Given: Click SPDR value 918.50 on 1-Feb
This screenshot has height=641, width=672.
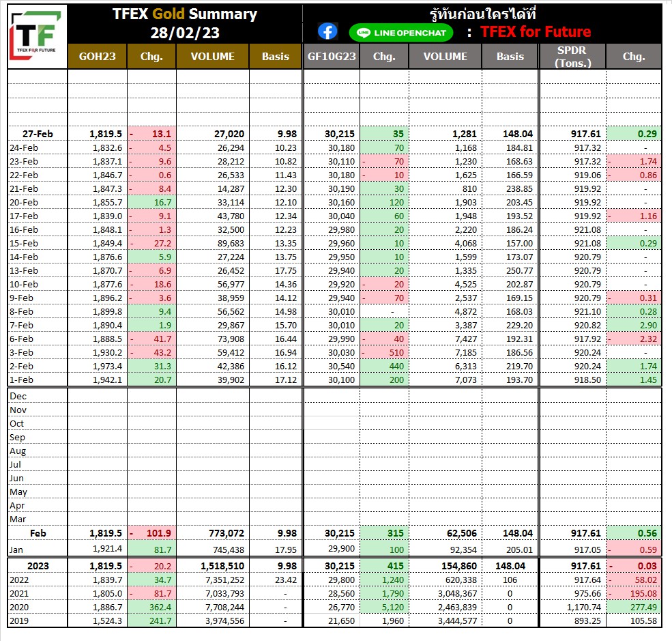Looking at the screenshot, I should [587, 380].
